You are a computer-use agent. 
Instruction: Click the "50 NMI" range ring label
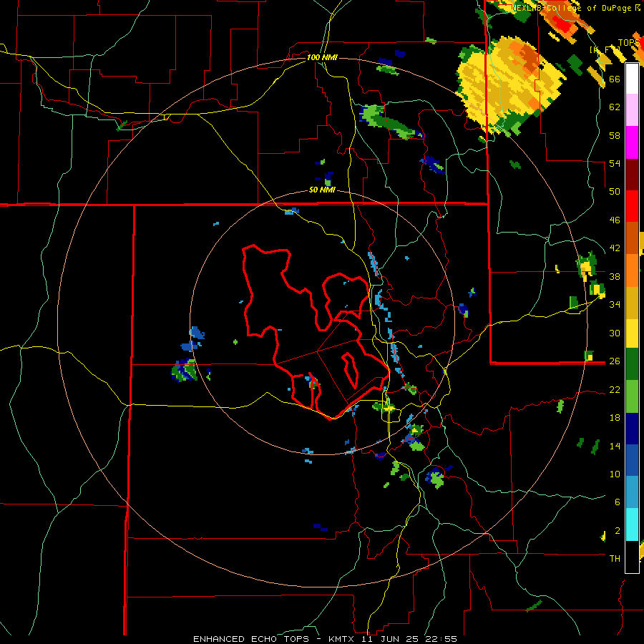click(322, 190)
